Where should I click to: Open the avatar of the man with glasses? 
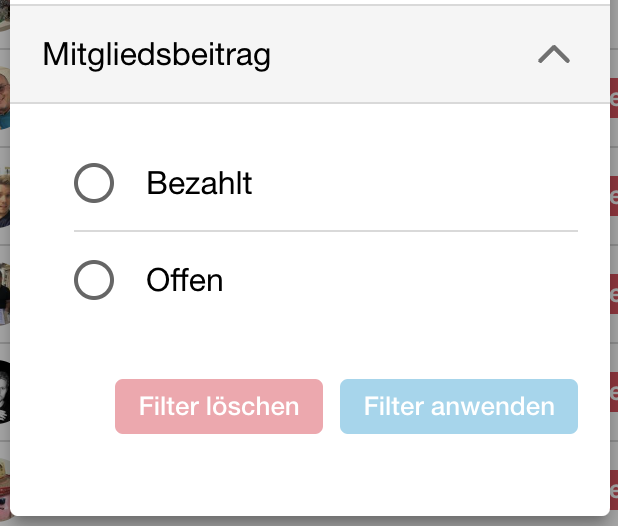[x=4, y=99]
